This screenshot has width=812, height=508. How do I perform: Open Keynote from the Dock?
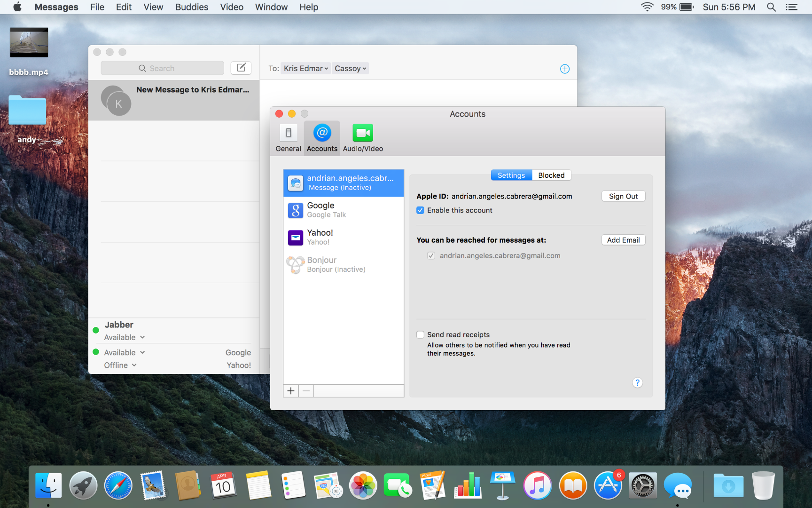coord(502,485)
